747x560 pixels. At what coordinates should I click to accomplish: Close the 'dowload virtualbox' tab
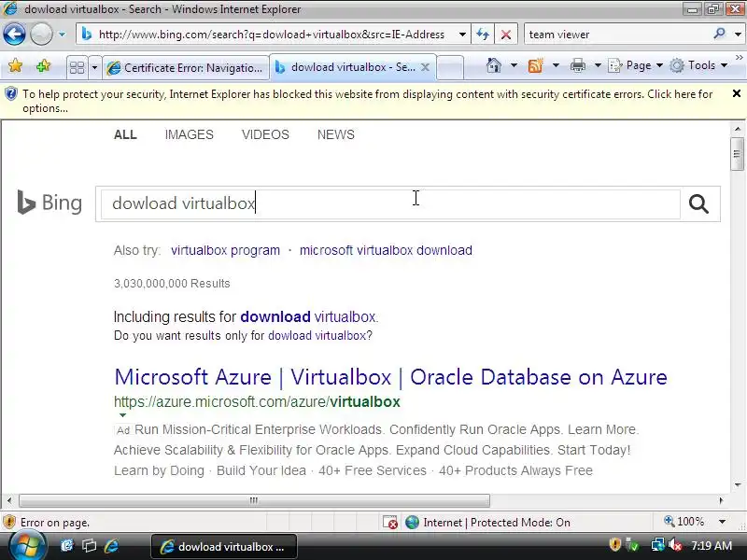(426, 67)
